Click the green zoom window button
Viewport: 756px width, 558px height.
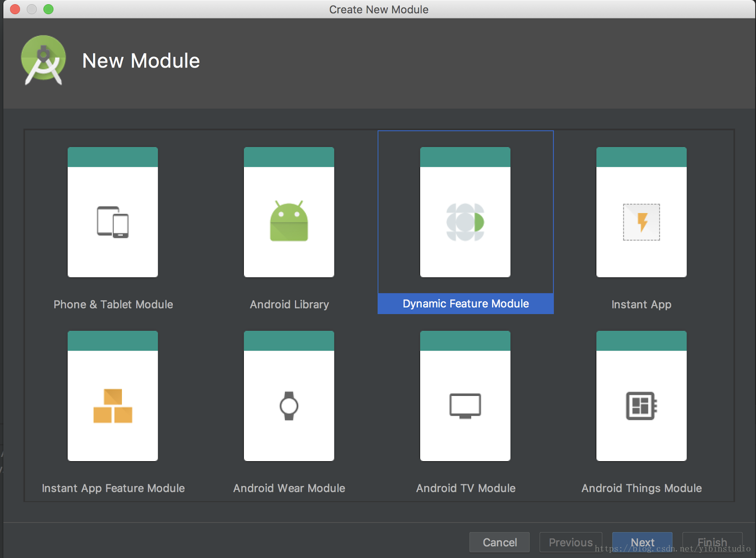48,9
